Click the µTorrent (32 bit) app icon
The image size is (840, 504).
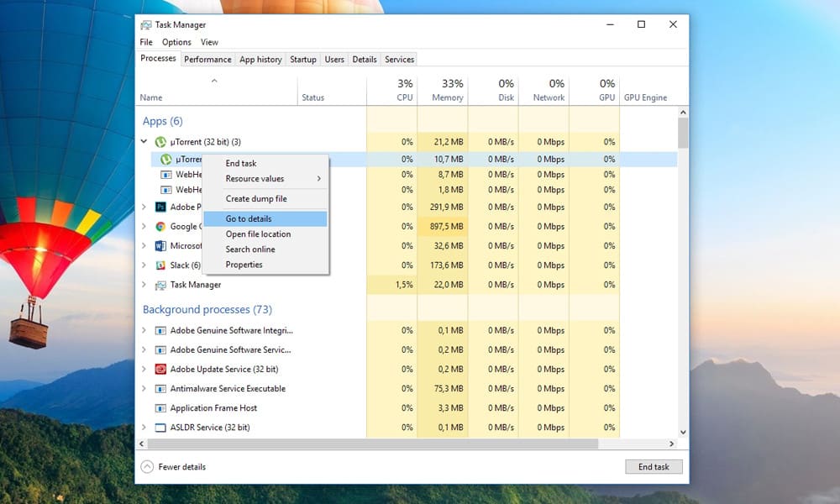[160, 142]
